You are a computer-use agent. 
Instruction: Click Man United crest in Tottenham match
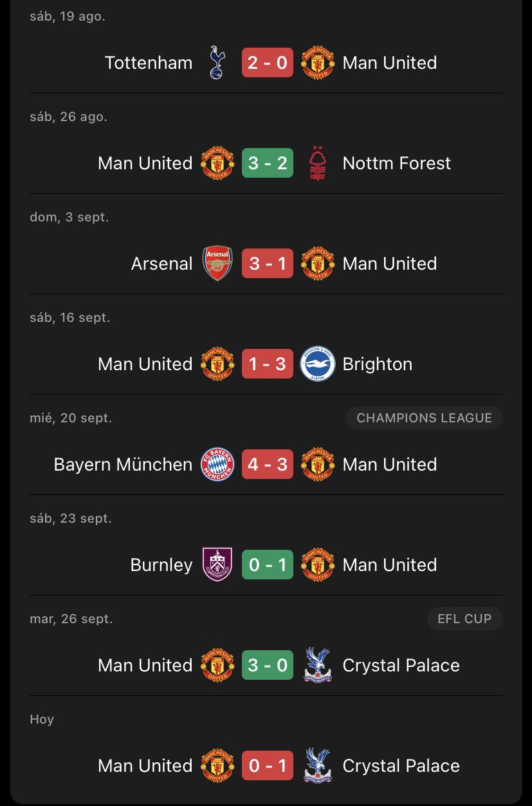(317, 63)
